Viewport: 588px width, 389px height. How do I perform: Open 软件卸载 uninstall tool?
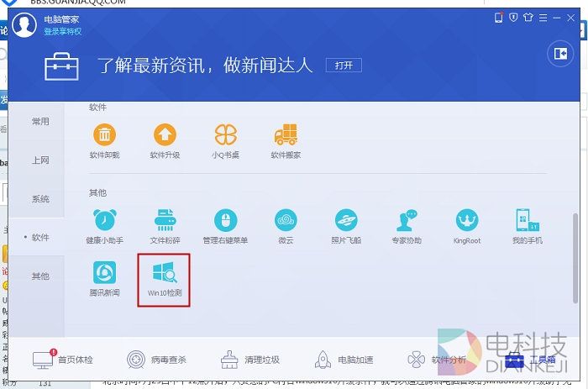[104, 141]
